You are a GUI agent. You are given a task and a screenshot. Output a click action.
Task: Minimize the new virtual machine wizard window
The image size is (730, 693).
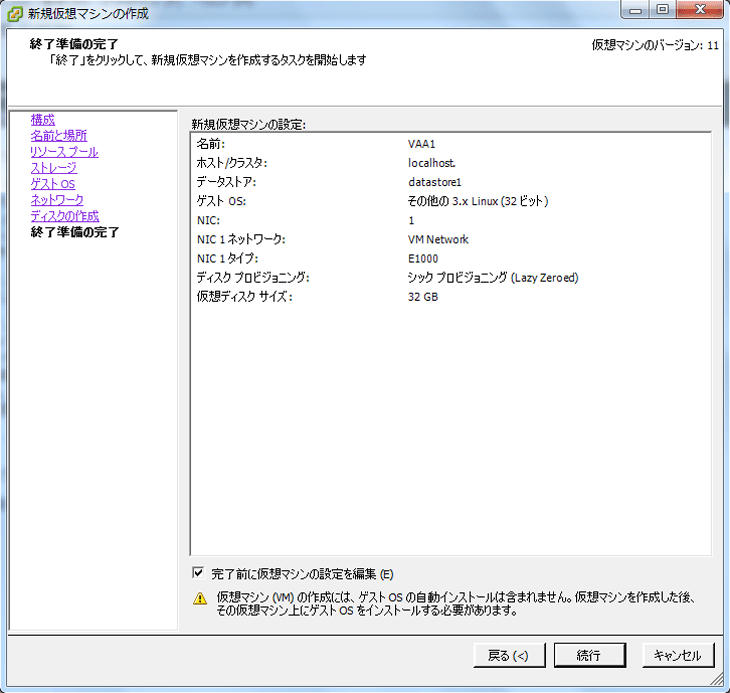636,10
